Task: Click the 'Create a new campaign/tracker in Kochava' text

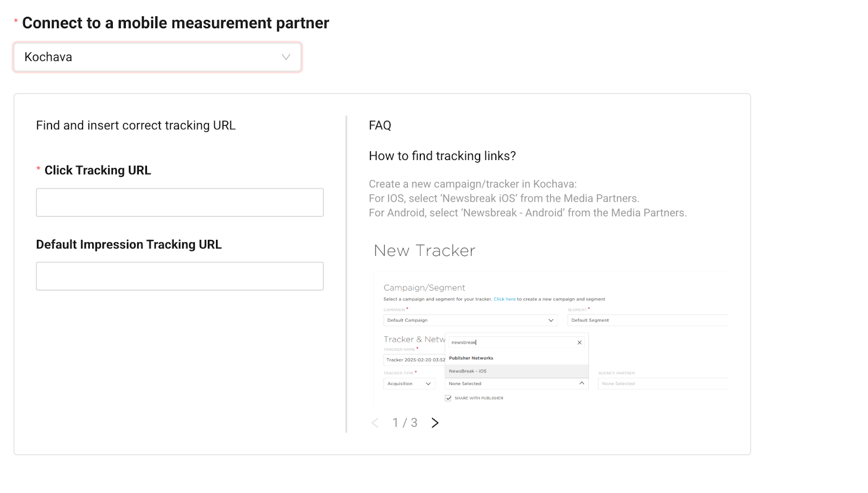Action: 473,184
